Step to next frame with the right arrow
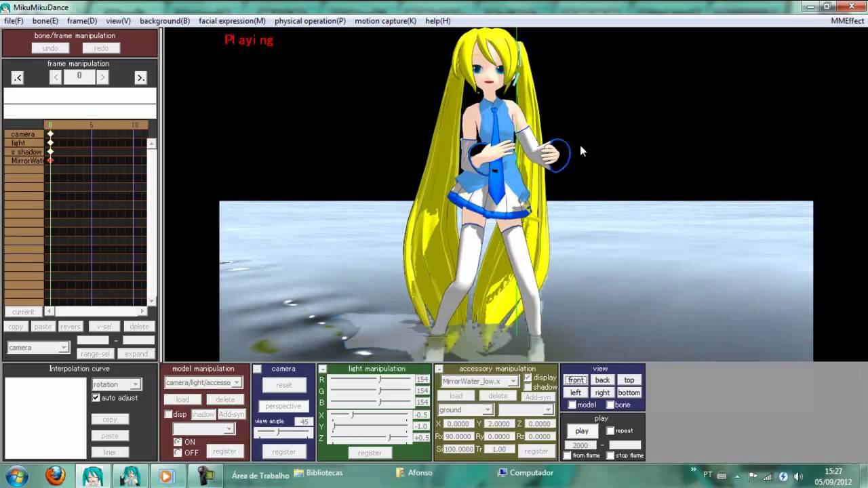 (x=102, y=77)
